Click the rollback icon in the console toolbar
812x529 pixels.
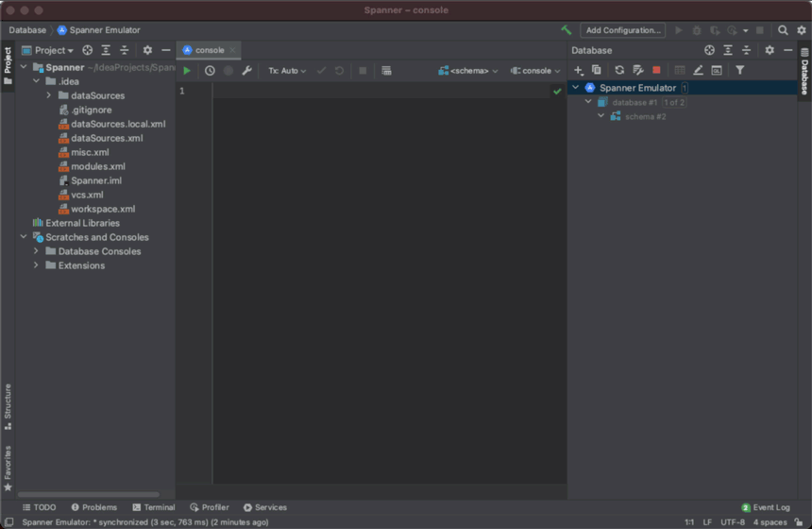339,71
